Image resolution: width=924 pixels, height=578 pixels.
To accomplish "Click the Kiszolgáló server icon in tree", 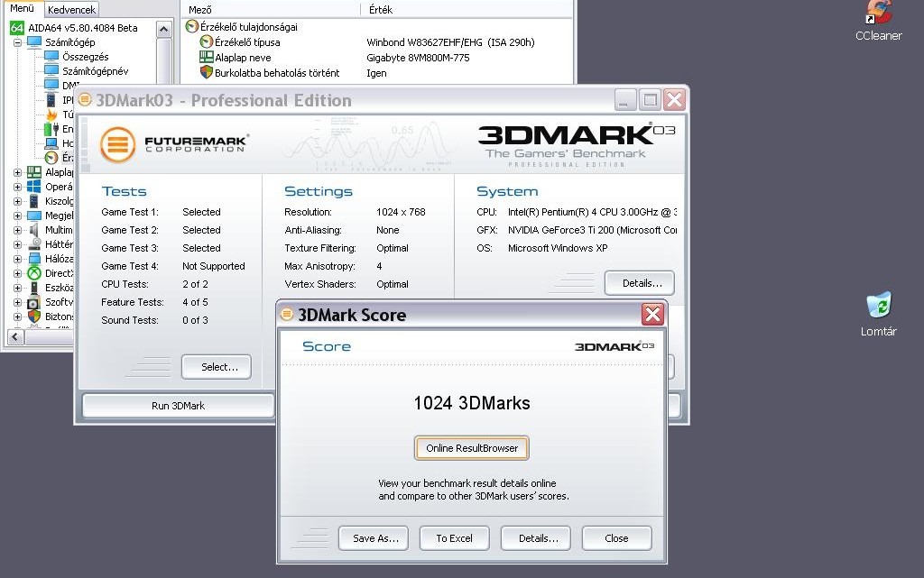I will [x=34, y=201].
